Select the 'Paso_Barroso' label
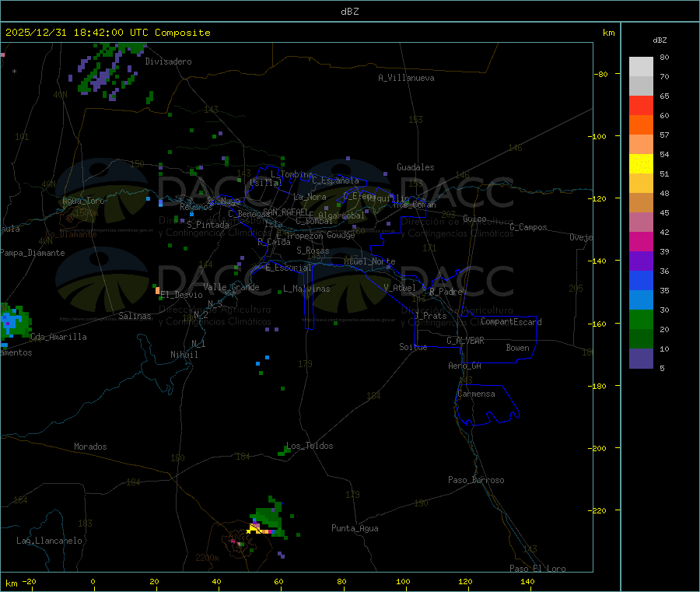The height and width of the screenshot is (592, 700). pos(476,480)
